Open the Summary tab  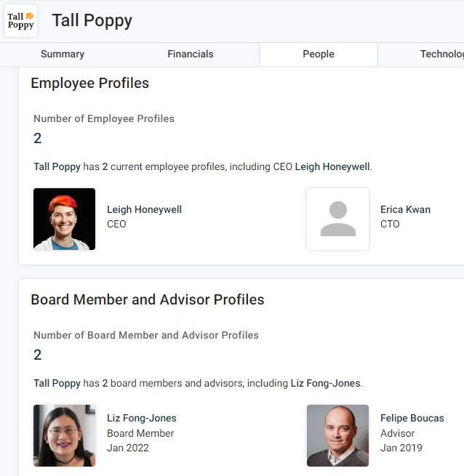point(63,54)
